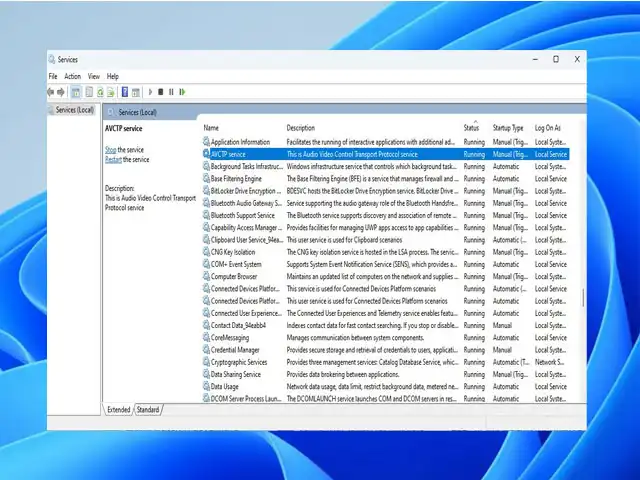Click the description of Computer Browser service
The width and height of the screenshot is (640, 480).
tap(373, 276)
